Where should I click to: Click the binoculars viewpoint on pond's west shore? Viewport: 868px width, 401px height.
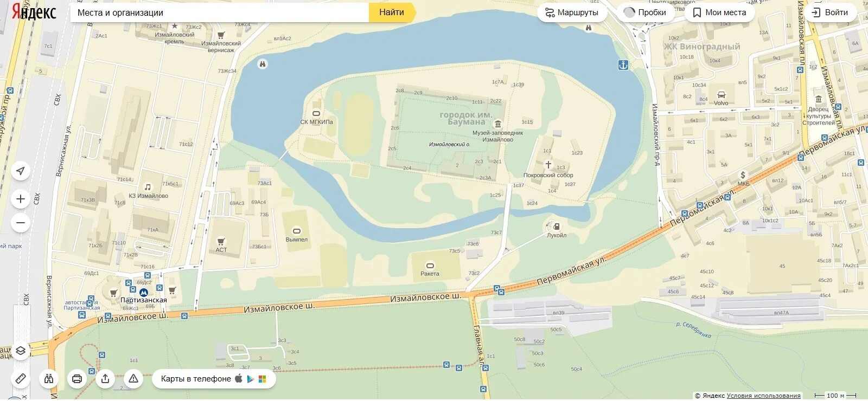tap(263, 64)
